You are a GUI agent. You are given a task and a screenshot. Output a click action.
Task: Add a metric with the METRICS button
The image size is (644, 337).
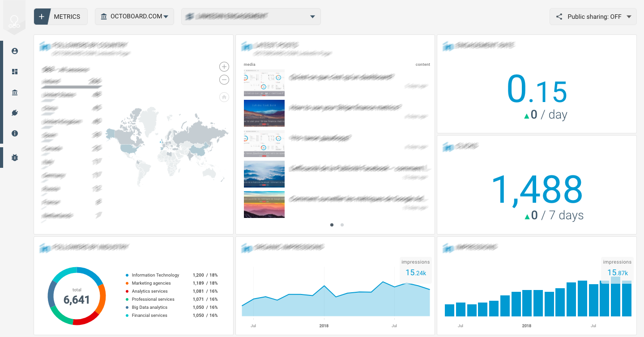60,16
